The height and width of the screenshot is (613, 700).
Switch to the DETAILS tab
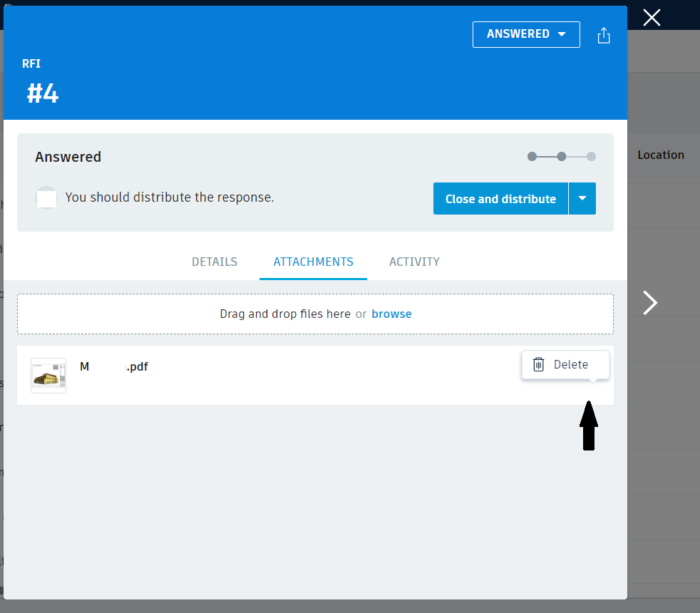click(x=214, y=262)
